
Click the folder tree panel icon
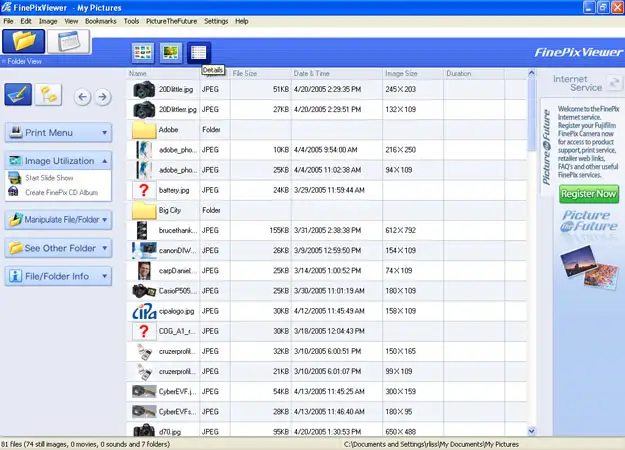(x=48, y=95)
